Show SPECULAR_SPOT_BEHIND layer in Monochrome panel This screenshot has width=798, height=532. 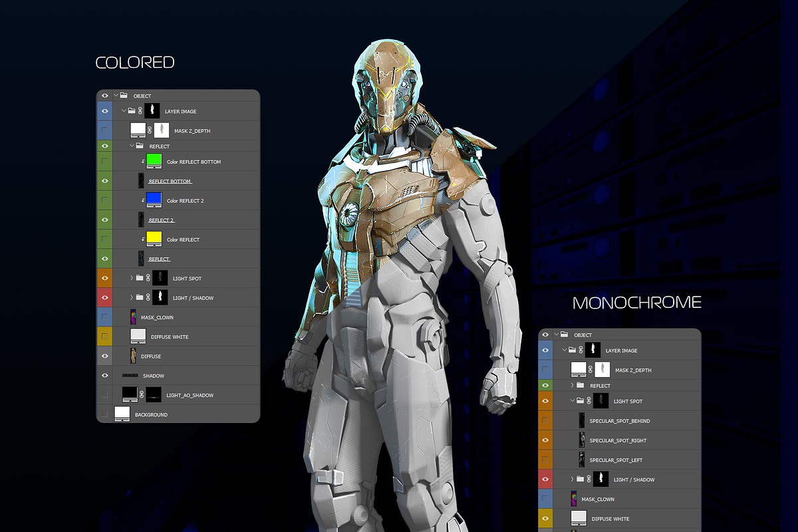click(545, 420)
